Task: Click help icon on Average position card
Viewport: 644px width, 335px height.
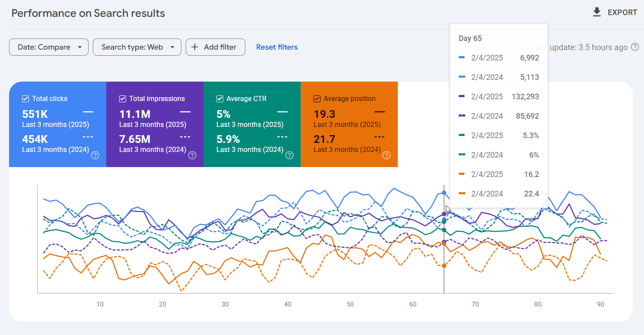Action: click(387, 155)
